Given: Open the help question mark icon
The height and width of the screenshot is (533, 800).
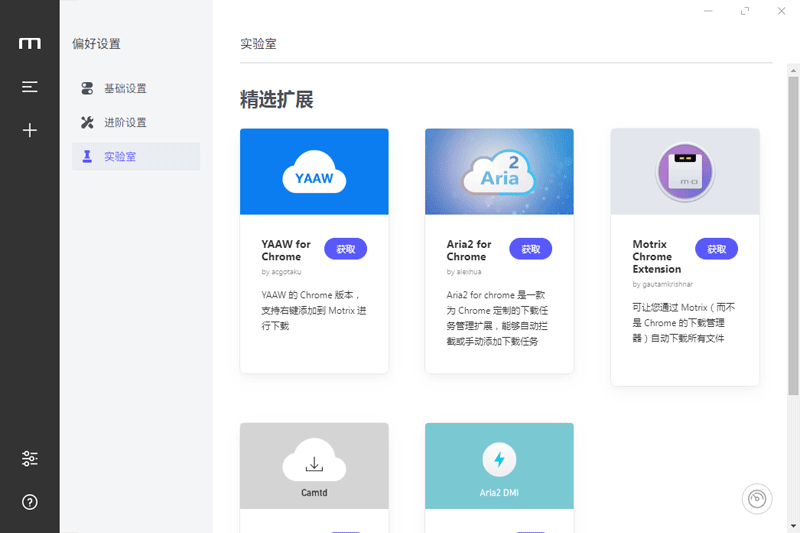Looking at the screenshot, I should pos(30,502).
